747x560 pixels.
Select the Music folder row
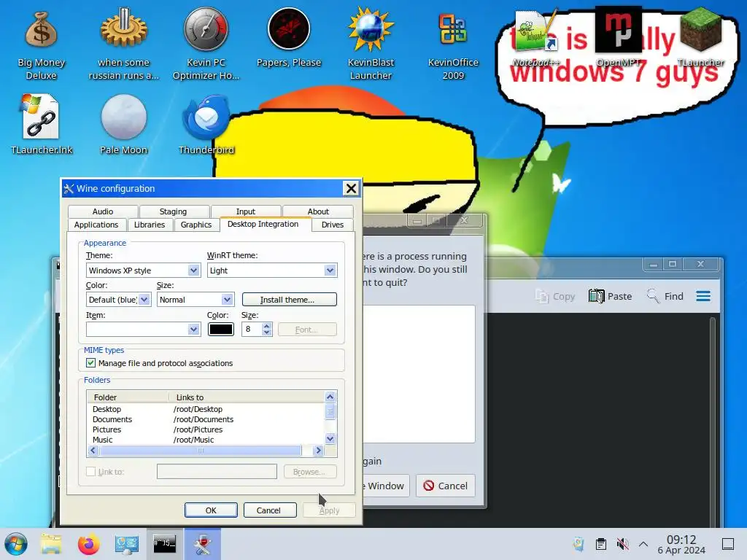click(206, 440)
